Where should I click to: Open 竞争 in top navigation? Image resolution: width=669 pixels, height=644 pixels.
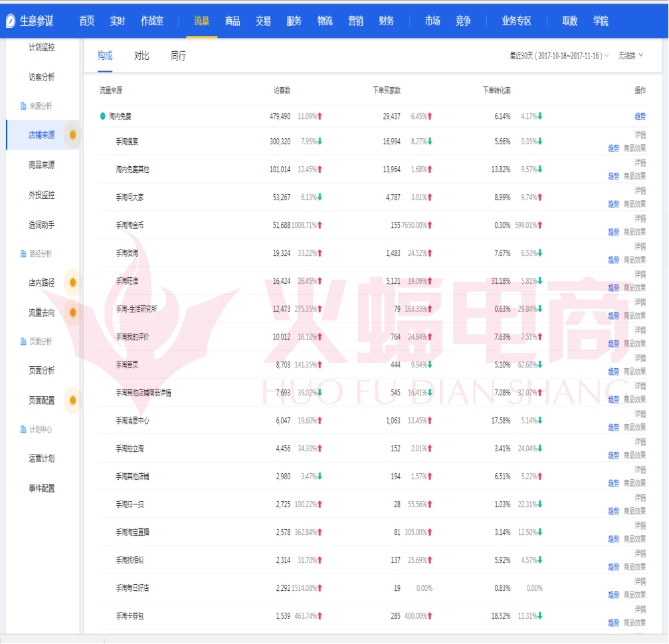(463, 21)
